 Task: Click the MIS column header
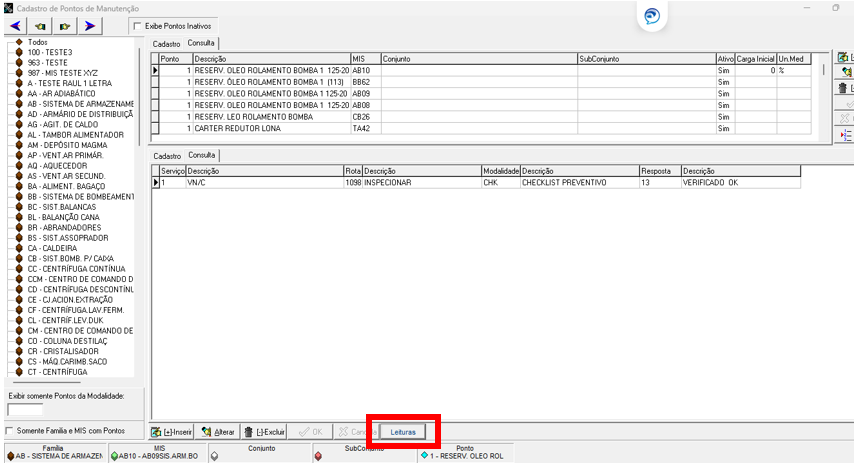pos(366,59)
